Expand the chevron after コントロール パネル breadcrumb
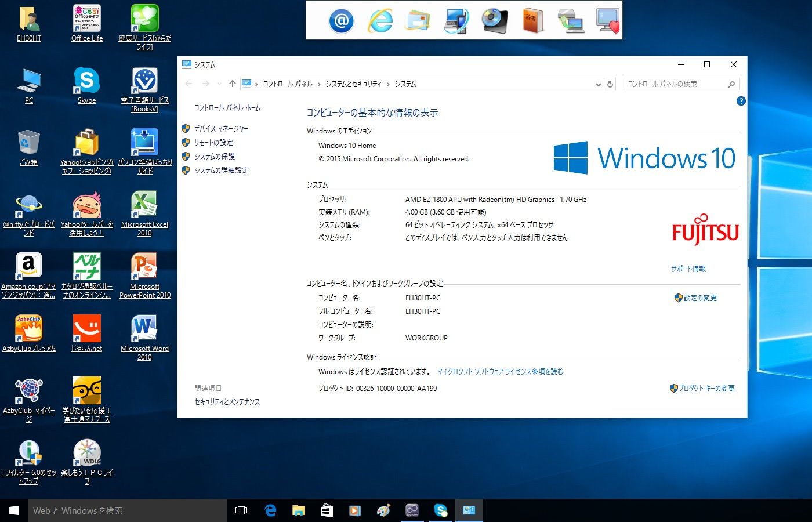 (x=319, y=84)
